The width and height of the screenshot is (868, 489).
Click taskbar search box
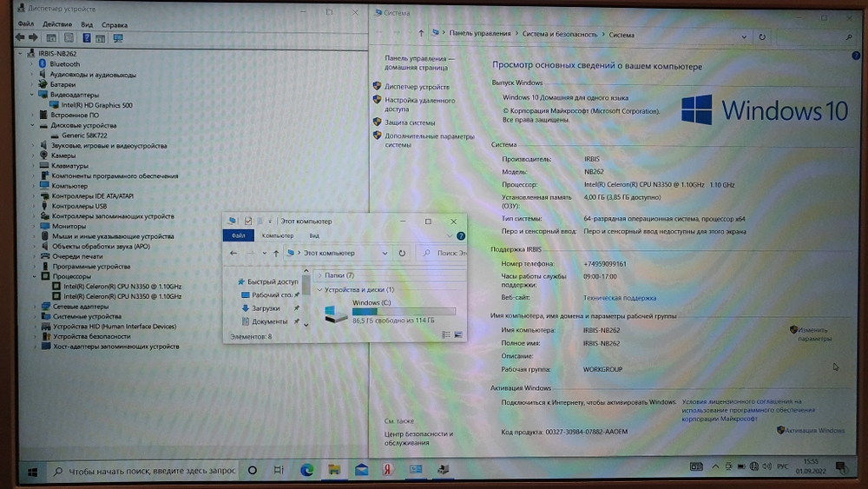[x=144, y=471]
